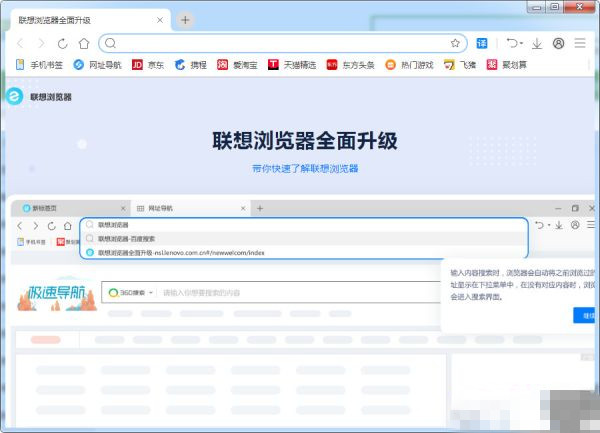Click the demo browser forward arrow
The width and height of the screenshot is (600, 433).
36,226
